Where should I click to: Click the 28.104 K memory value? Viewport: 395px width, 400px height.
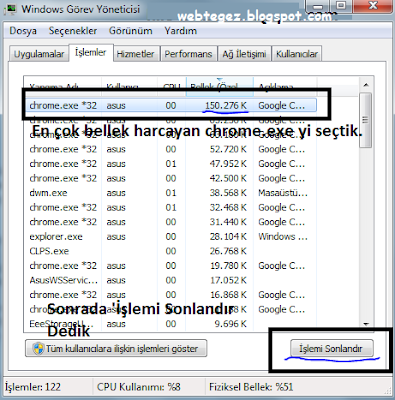point(228,237)
